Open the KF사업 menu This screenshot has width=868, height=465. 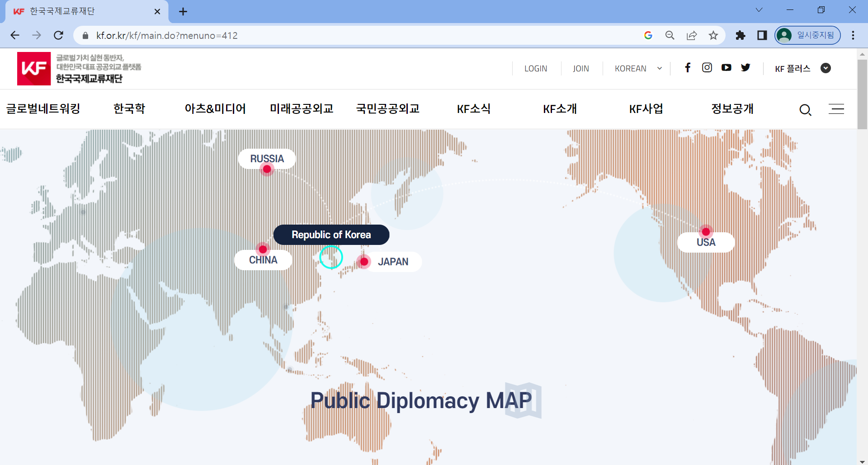click(646, 109)
